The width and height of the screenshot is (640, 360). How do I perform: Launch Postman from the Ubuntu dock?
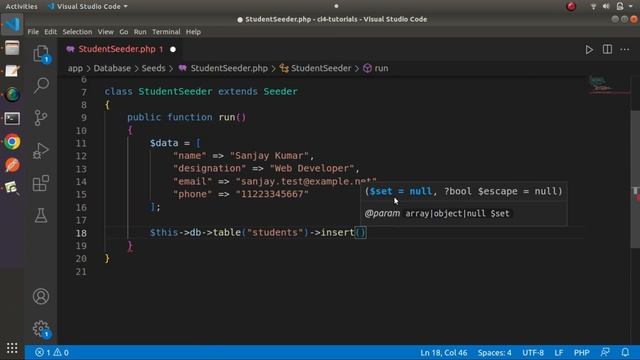(12, 165)
